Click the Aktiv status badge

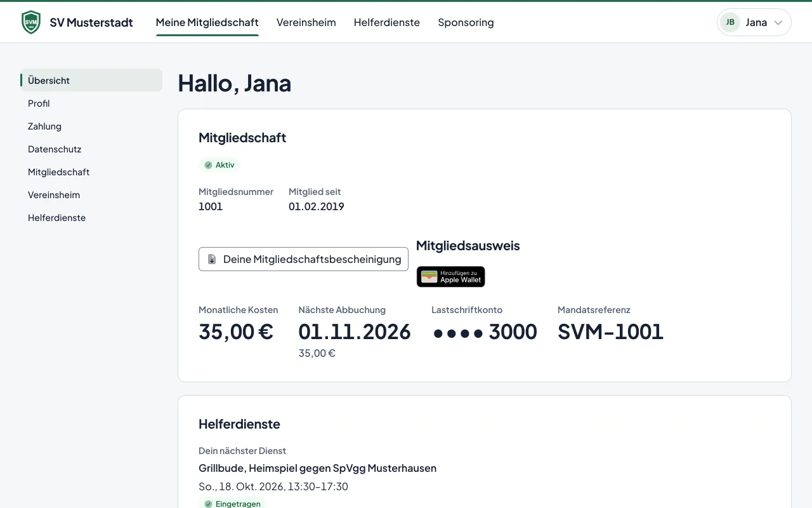pos(219,165)
